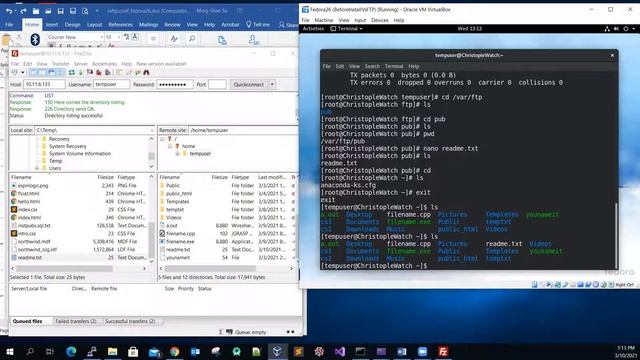Click the binoculars search icon in FileZilla's toolbar
640x360 pixels.
[146, 73]
